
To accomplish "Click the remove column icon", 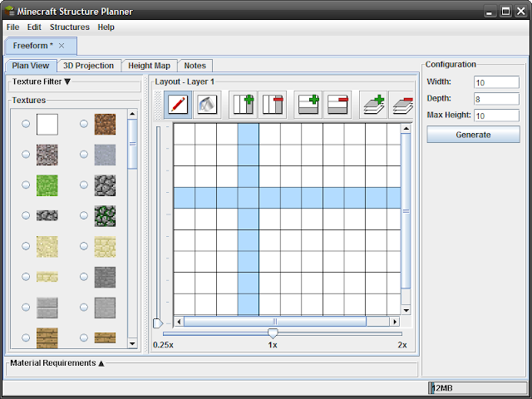I will (273, 105).
